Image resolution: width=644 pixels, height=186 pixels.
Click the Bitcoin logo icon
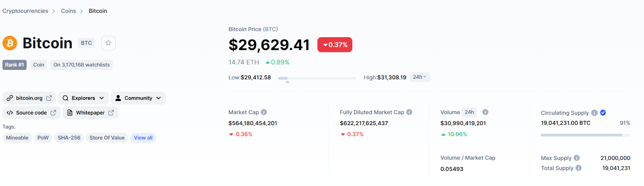point(10,43)
